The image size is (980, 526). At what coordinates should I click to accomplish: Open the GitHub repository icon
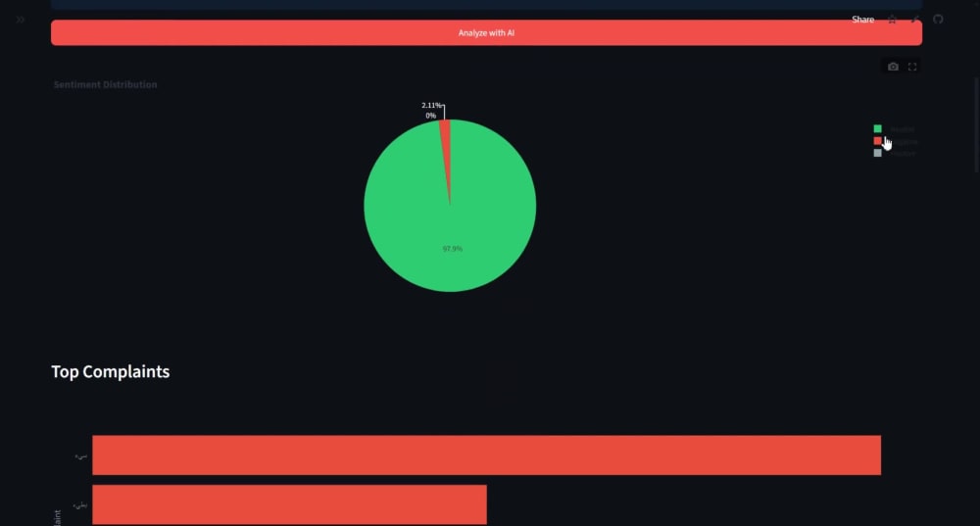(938, 20)
